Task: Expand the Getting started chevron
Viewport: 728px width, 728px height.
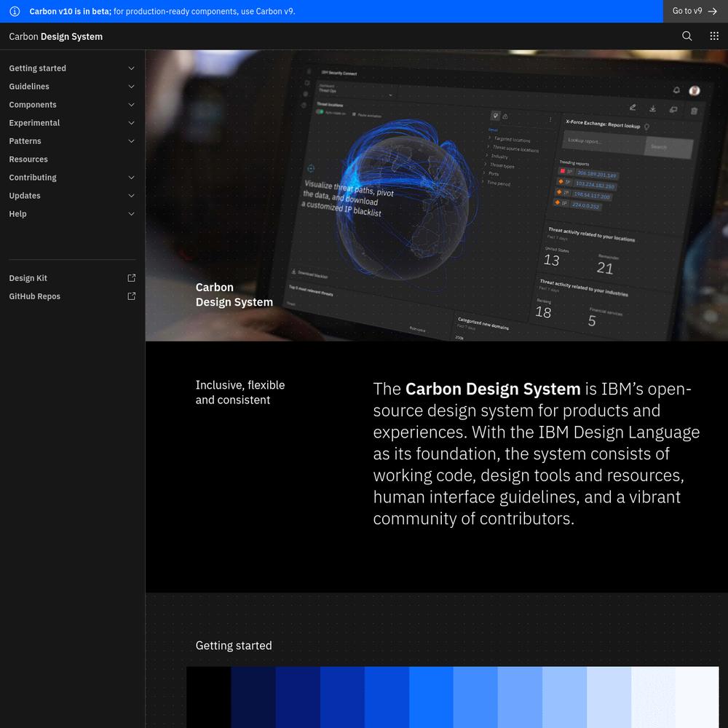Action: click(x=131, y=68)
